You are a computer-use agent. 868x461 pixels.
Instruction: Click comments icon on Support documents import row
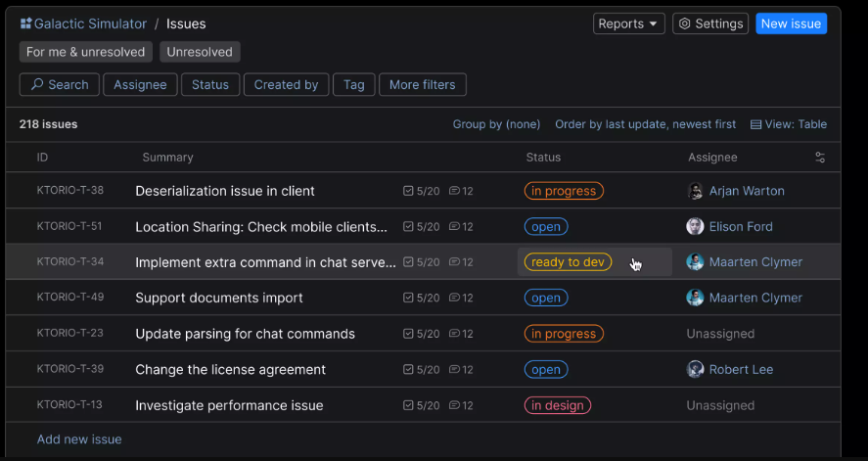coord(454,299)
